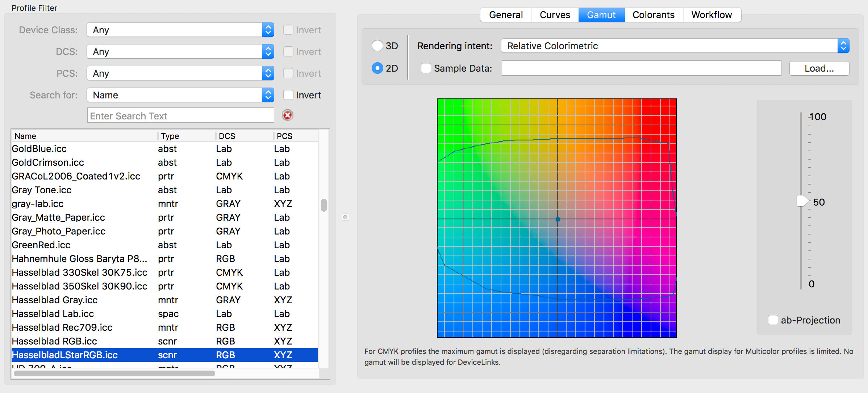Select 2D gamut view
This screenshot has height=393, width=868.
[377, 68]
